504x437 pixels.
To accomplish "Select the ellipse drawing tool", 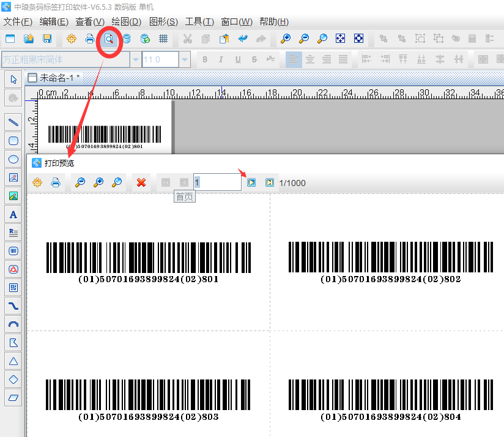I will click(13, 159).
